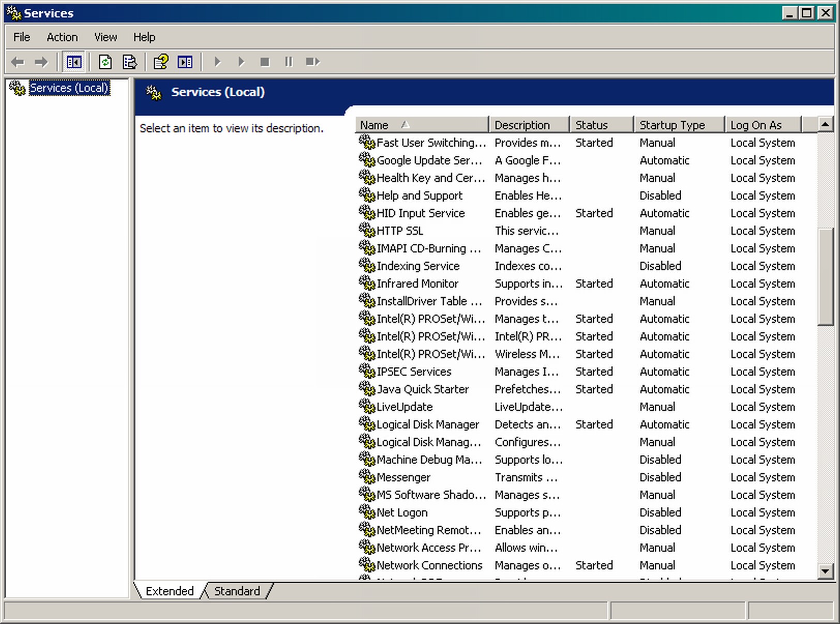Switch to the Standard tab
840x624 pixels.
237,591
